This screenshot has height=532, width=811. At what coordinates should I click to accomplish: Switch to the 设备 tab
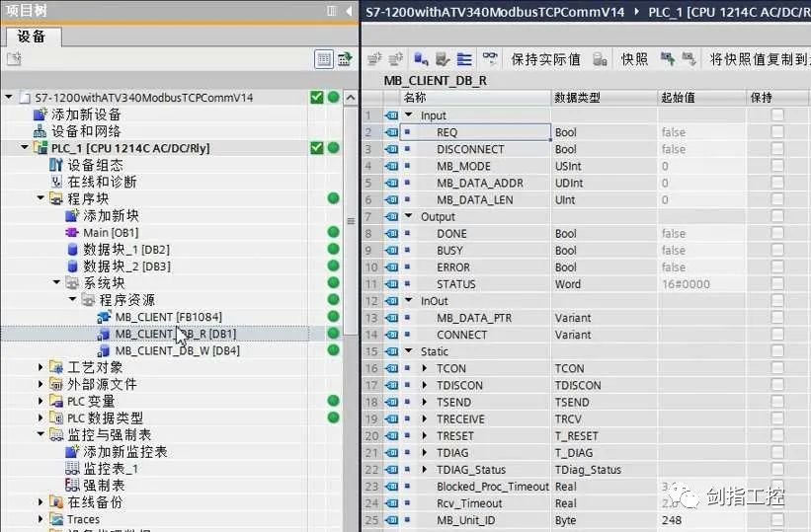coord(32,37)
